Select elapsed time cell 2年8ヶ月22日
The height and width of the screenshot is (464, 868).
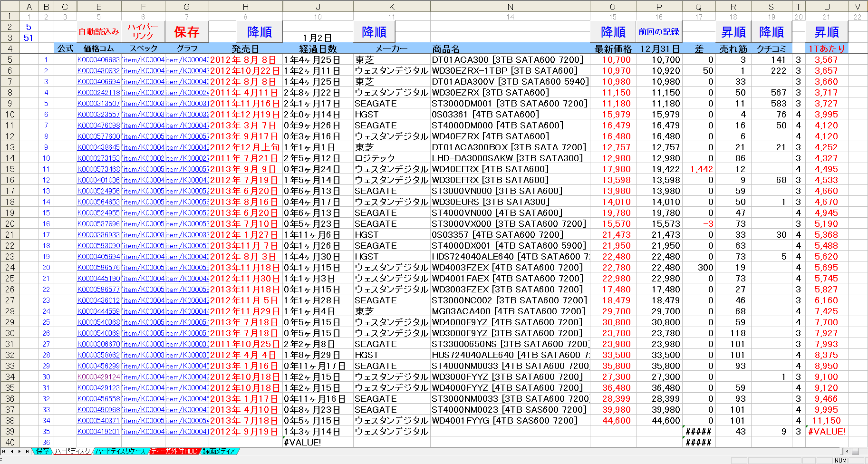pos(318,93)
